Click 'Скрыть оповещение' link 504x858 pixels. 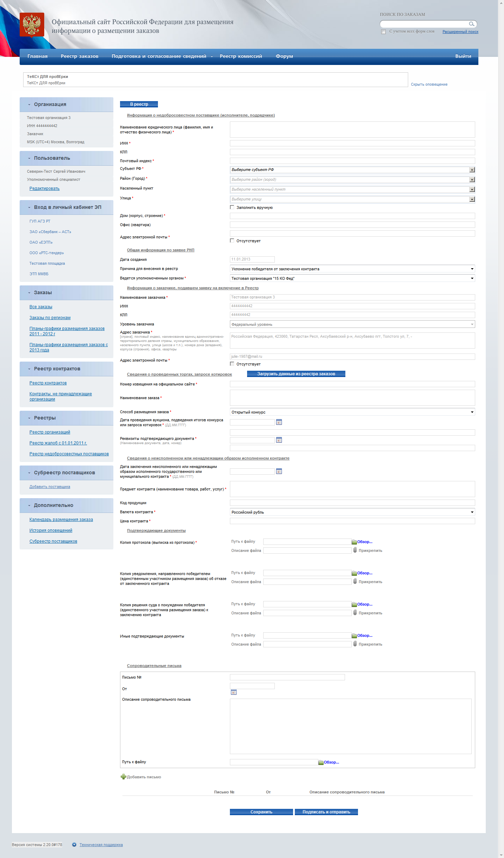429,85
